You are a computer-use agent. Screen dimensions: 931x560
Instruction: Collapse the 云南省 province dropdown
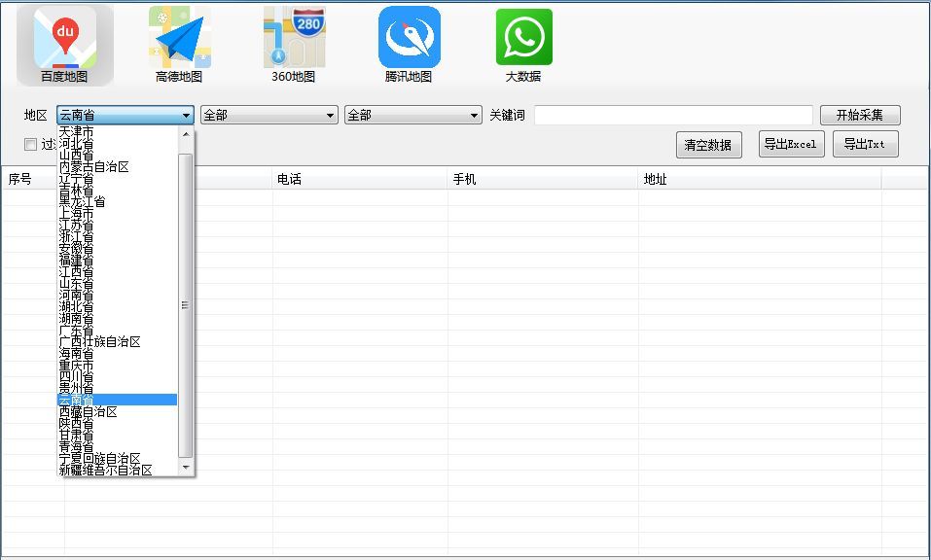tap(186, 116)
